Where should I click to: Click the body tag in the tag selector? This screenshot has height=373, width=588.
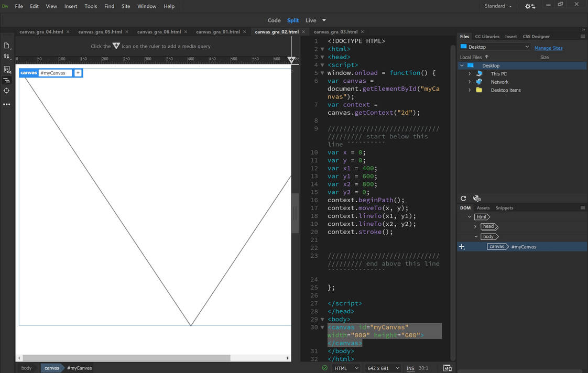click(26, 368)
